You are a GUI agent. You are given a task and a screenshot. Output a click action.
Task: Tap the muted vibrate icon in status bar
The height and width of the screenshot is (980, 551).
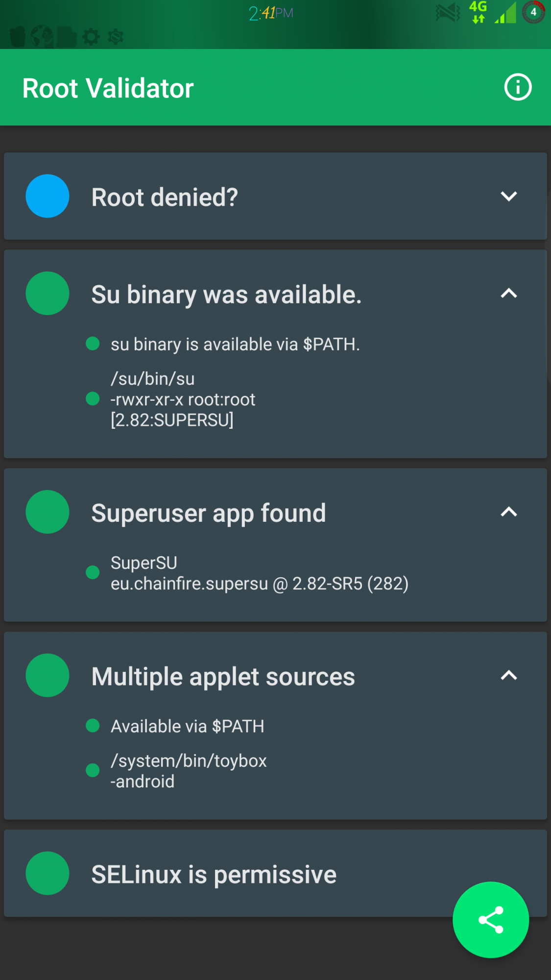tap(448, 13)
